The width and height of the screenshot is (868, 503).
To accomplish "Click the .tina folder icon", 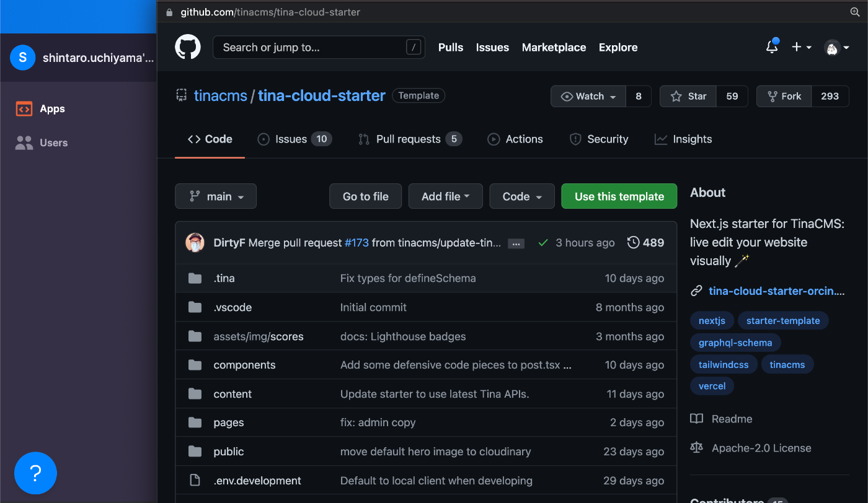I will (x=195, y=278).
